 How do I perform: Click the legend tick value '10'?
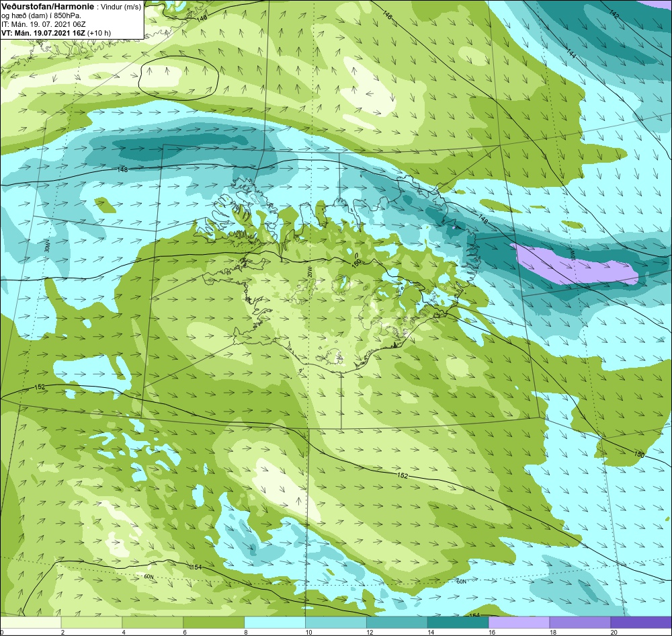pyautogui.click(x=308, y=632)
